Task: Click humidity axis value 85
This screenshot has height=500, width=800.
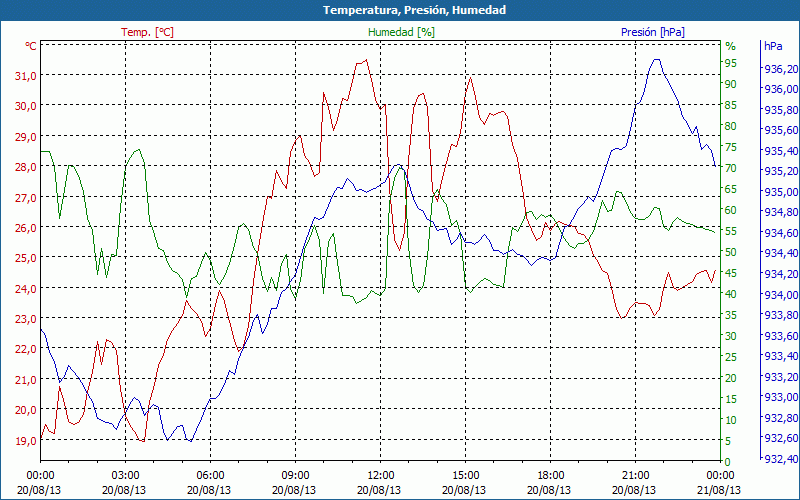Action: coord(731,105)
